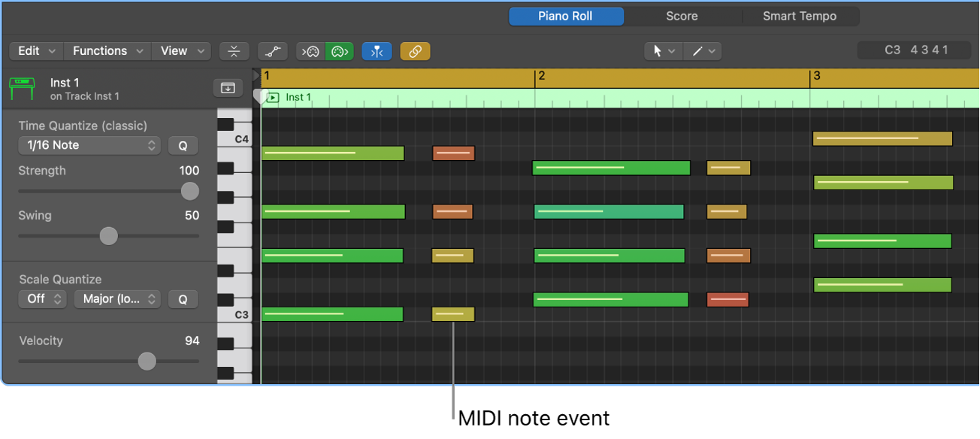Open the Pointer left-click tool menu

(664, 51)
